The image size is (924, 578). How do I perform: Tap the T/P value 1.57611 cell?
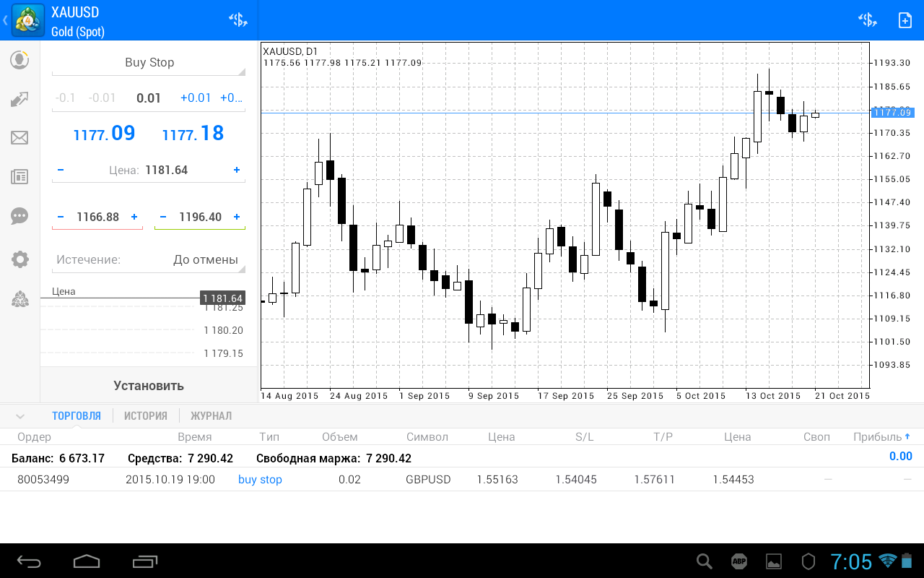655,480
